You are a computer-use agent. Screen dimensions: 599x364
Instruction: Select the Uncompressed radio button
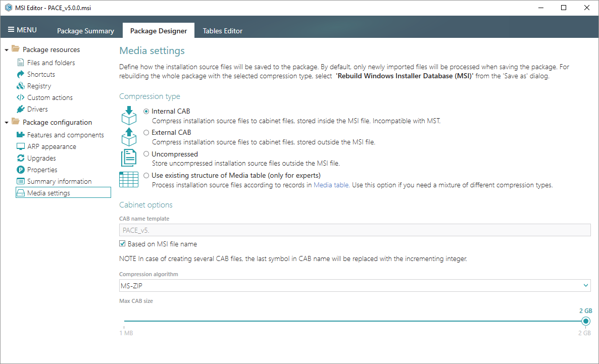click(146, 154)
